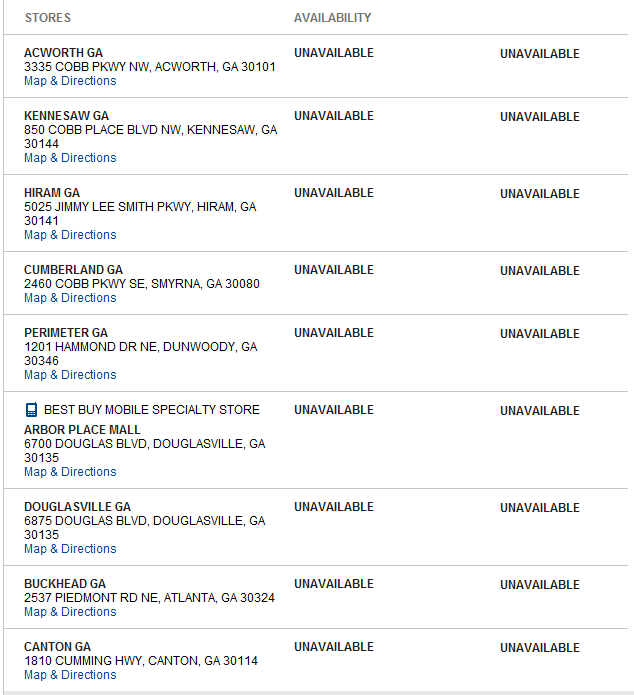Click the BEST BUY MOBILE SPECIALTY STORE label
Screen dimensions: 634x695
coord(152,410)
